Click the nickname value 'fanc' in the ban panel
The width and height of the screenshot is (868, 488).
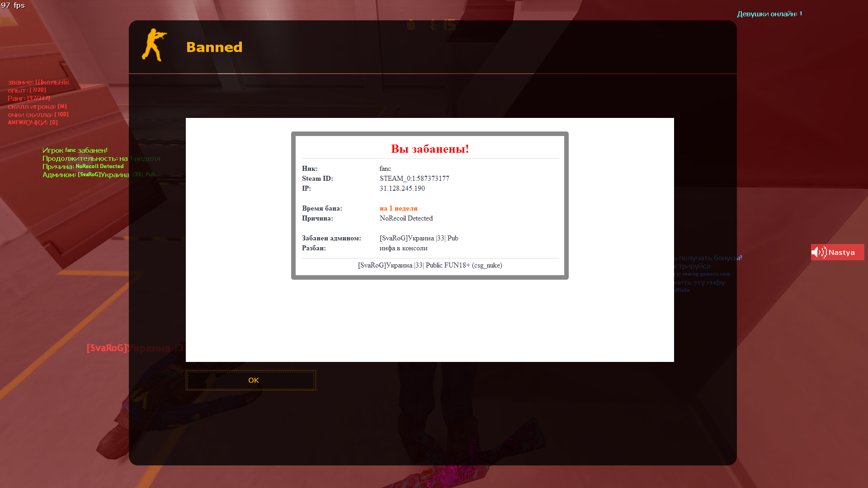pos(385,169)
